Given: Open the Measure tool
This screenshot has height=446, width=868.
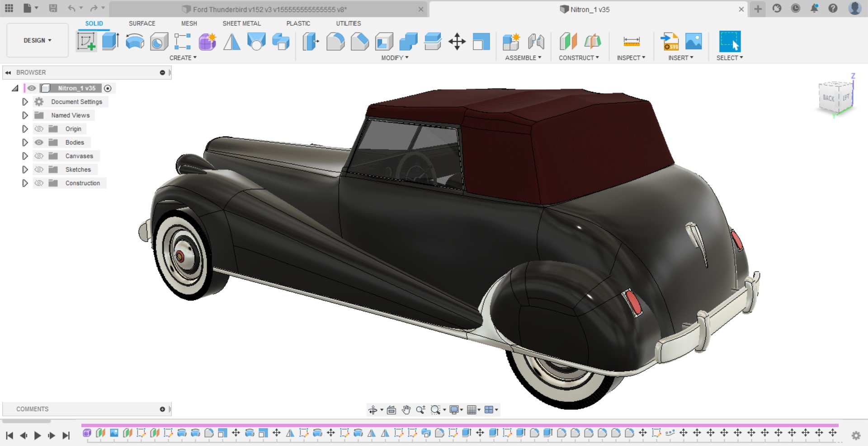Looking at the screenshot, I should pos(631,42).
